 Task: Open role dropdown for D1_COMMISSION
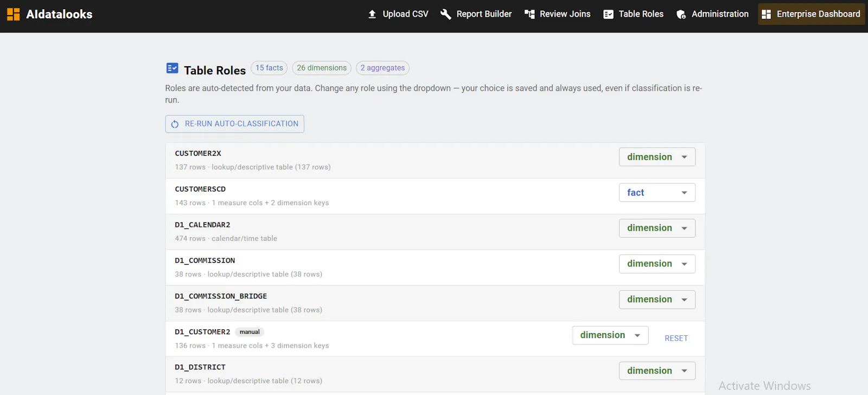pos(657,264)
